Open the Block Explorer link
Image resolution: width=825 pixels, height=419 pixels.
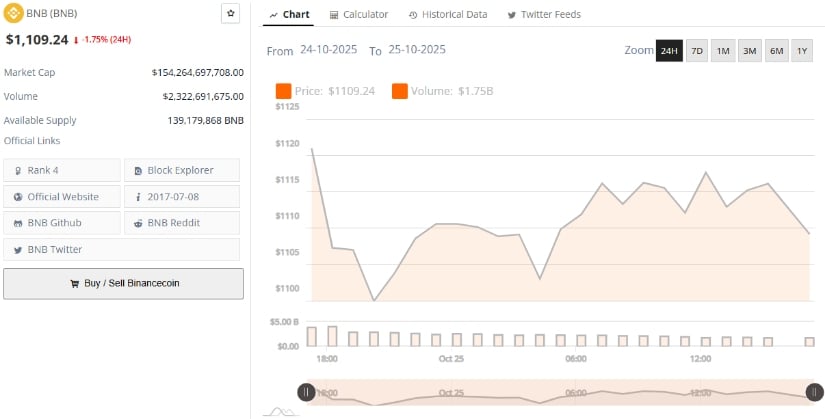tap(182, 170)
